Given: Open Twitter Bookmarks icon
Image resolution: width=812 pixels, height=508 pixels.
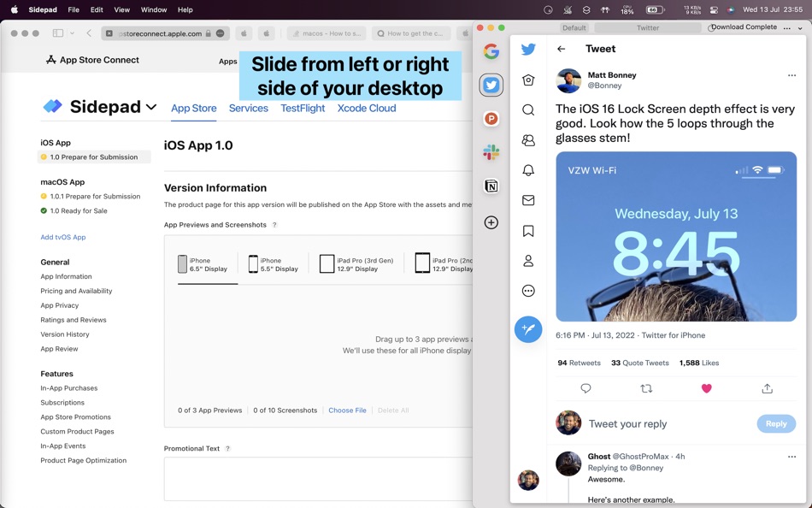Looking at the screenshot, I should tap(528, 231).
